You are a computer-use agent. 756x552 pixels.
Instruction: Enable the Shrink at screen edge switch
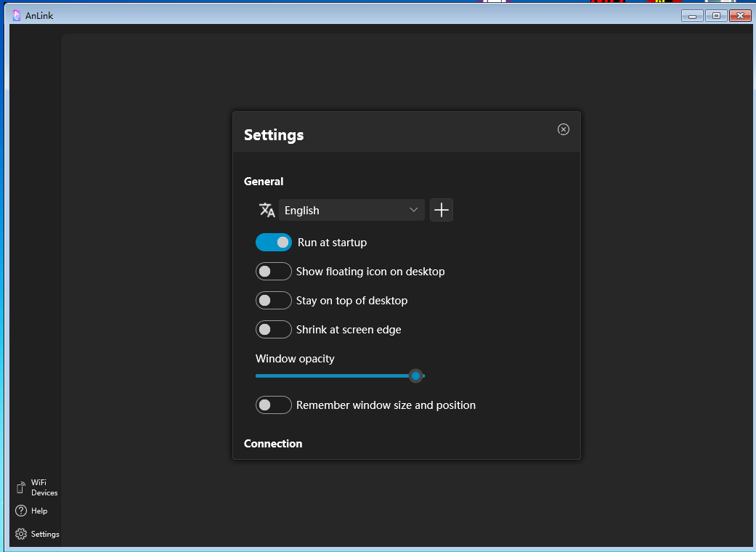coord(274,329)
